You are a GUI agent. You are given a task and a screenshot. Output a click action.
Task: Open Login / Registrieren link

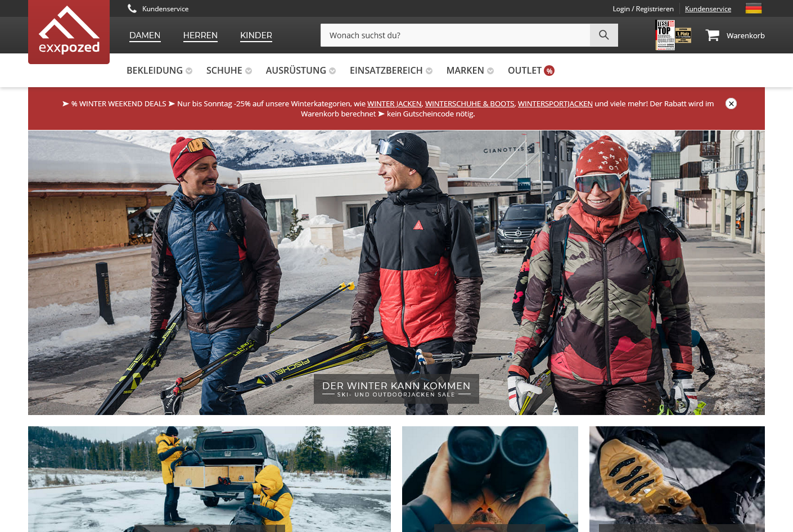pos(643,9)
